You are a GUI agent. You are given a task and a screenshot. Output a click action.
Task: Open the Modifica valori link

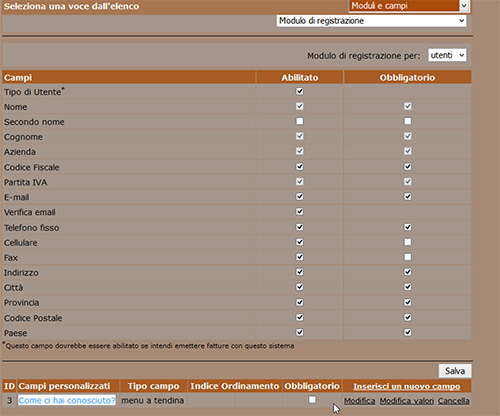[x=407, y=401]
